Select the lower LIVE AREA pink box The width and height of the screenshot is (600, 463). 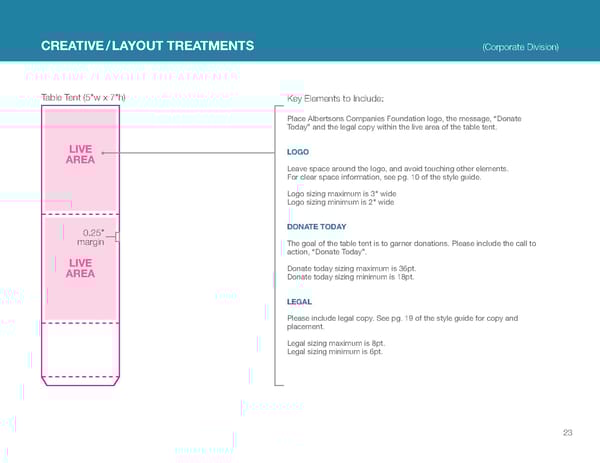[80, 268]
